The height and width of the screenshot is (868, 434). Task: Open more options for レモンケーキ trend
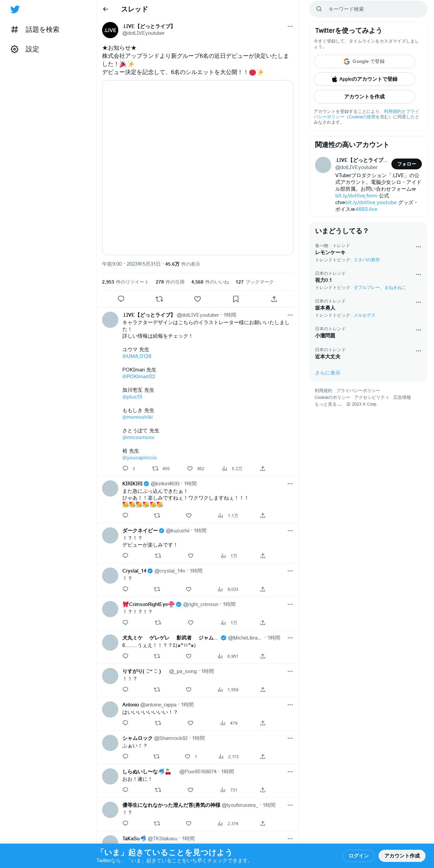[418, 247]
